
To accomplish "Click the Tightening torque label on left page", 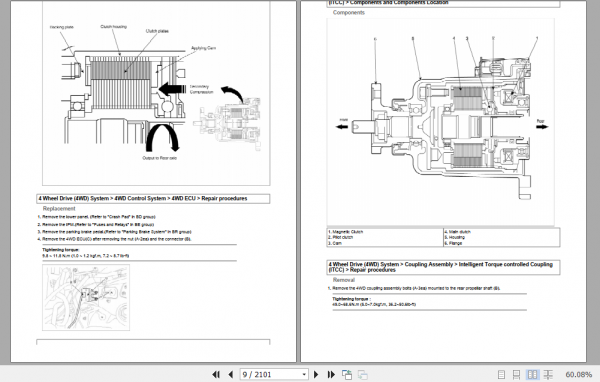I will [x=60, y=250].
